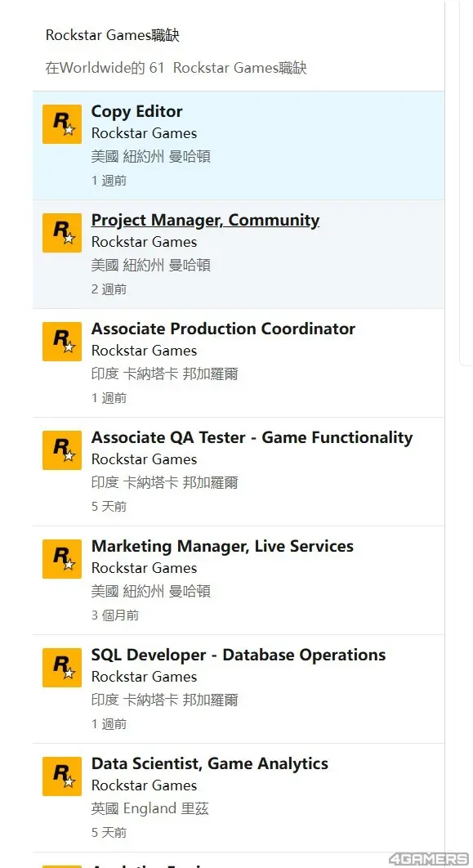Image resolution: width=473 pixels, height=868 pixels.
Task: Open Marketing Manager, Live Services job posting
Action: tap(222, 546)
